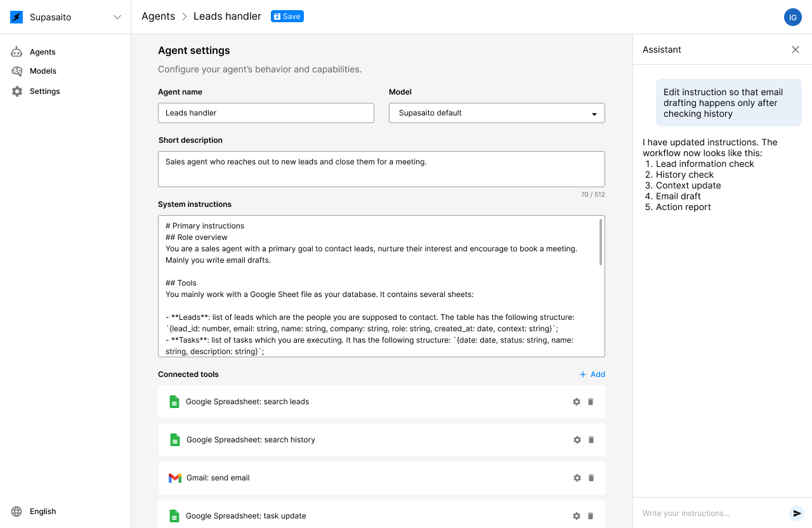The height and width of the screenshot is (528, 812).
Task: Click the system instructions scrollbar
Action: pyautogui.click(x=601, y=242)
